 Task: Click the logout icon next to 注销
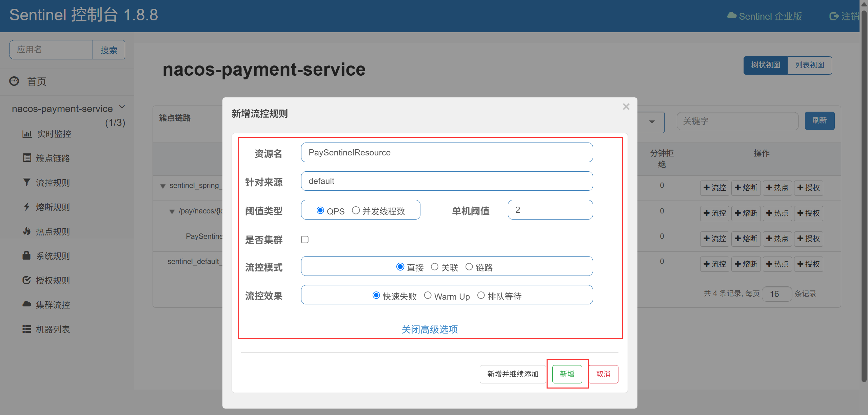833,16
